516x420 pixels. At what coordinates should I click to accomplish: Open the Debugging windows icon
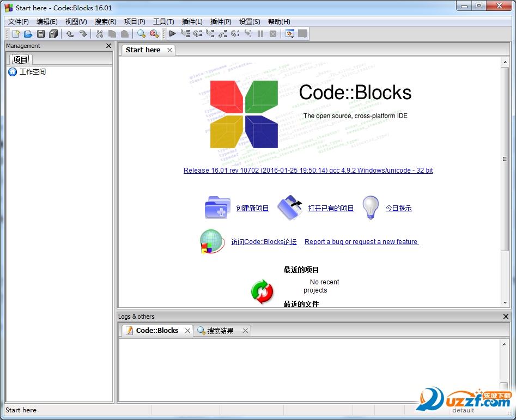(289, 34)
